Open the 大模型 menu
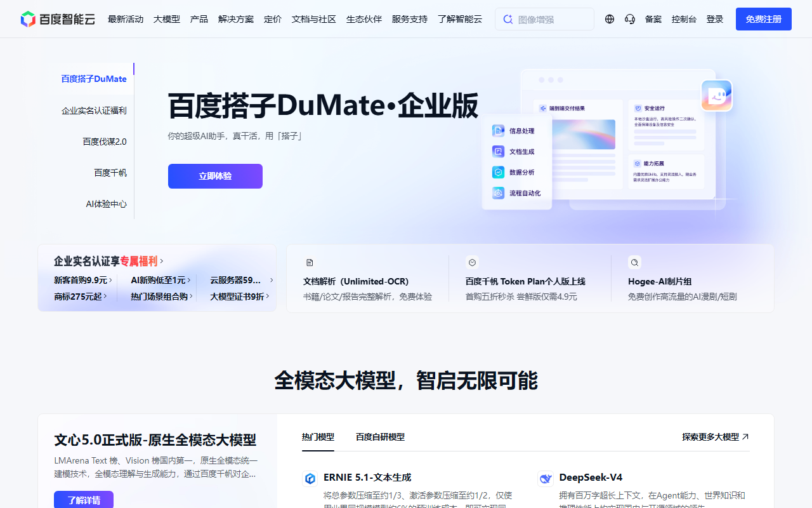This screenshot has width=812, height=508. pos(167,19)
